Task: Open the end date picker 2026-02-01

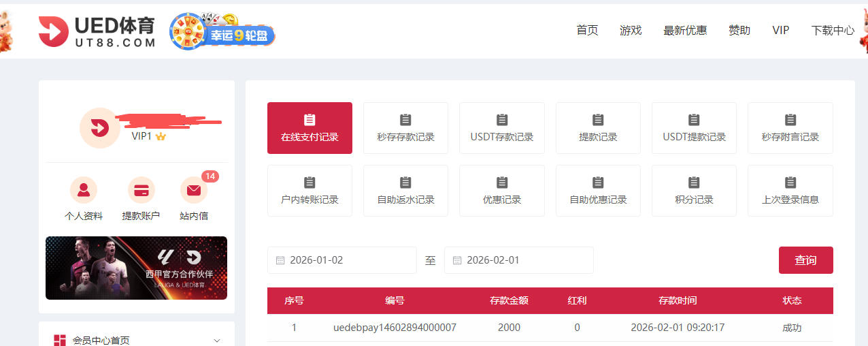Action: coord(518,260)
